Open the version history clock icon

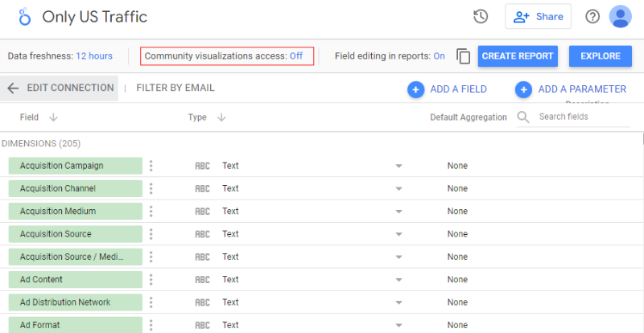click(x=481, y=17)
